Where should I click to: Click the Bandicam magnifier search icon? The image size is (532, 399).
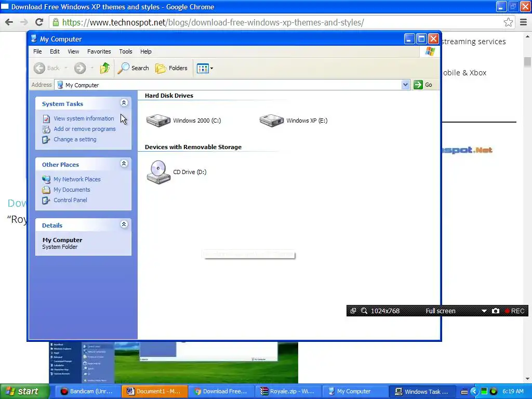pyautogui.click(x=364, y=311)
